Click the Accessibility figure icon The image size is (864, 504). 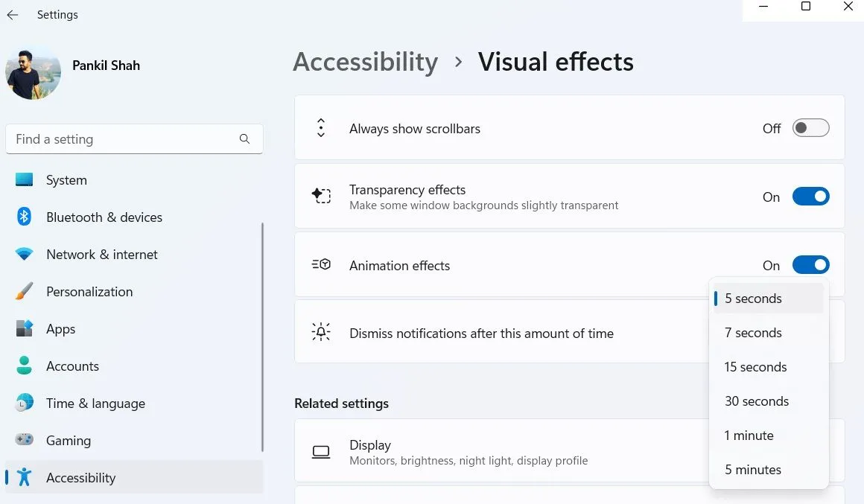tap(25, 477)
